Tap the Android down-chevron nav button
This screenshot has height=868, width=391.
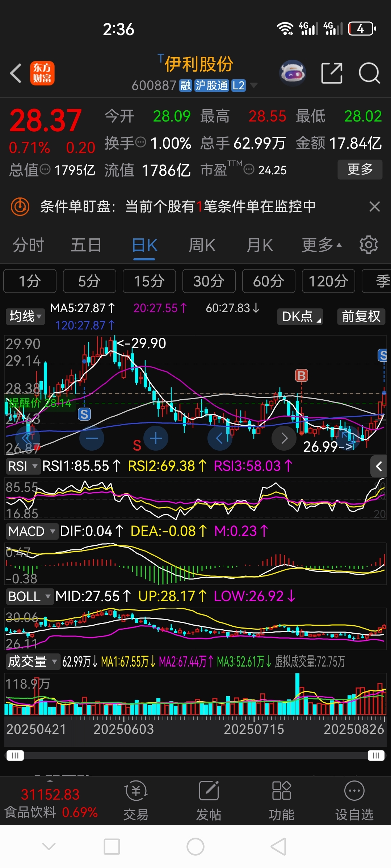pos(49,846)
